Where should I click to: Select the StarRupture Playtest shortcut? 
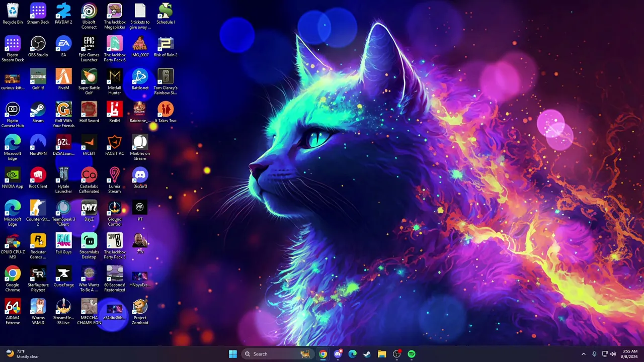38,279
